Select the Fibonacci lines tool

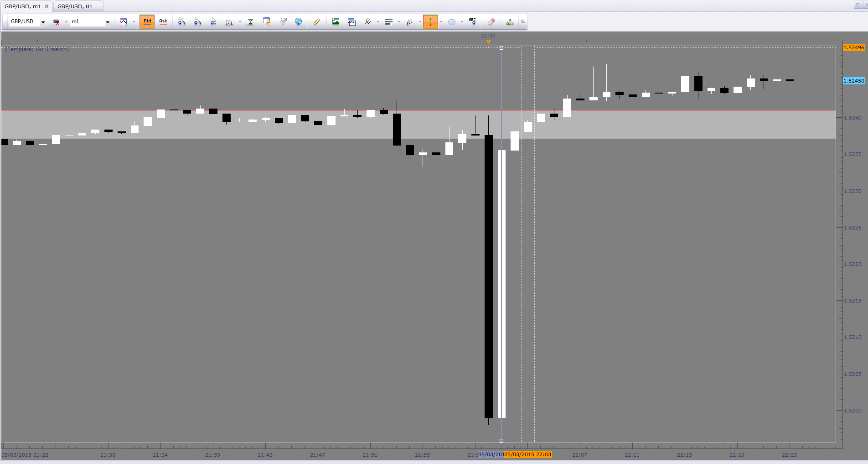click(x=388, y=22)
